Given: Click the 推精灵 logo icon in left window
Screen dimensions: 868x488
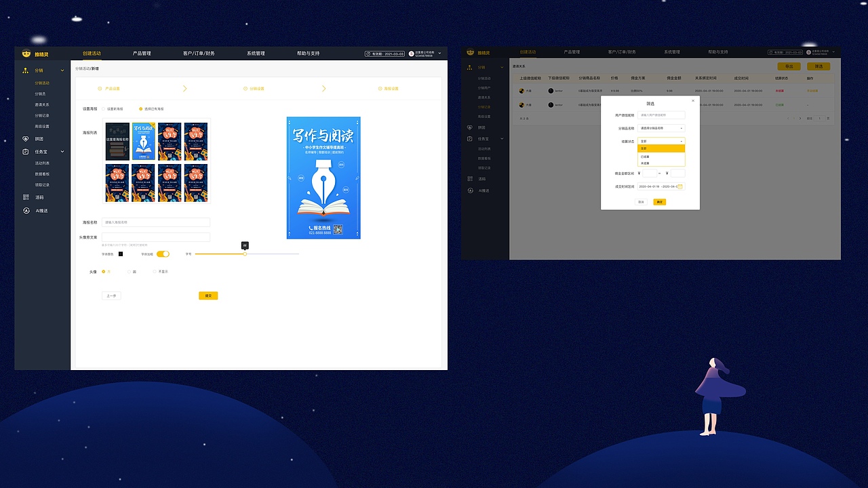Looking at the screenshot, I should (26, 54).
